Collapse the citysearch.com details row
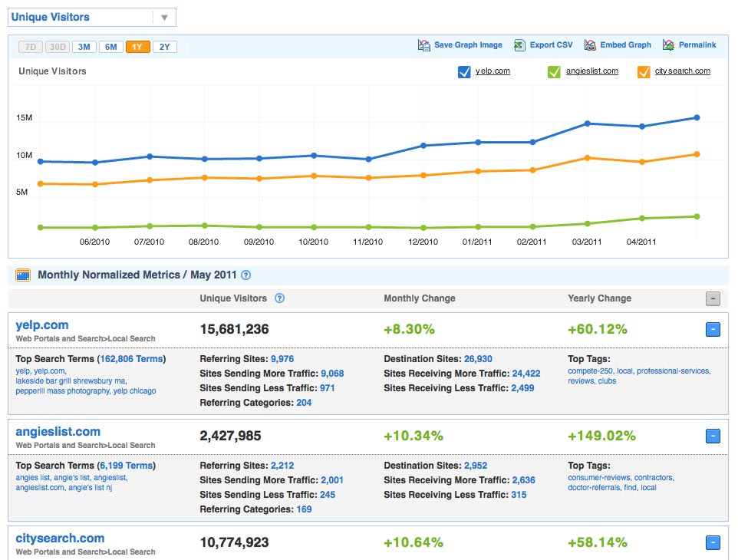738x560 pixels. 713,542
